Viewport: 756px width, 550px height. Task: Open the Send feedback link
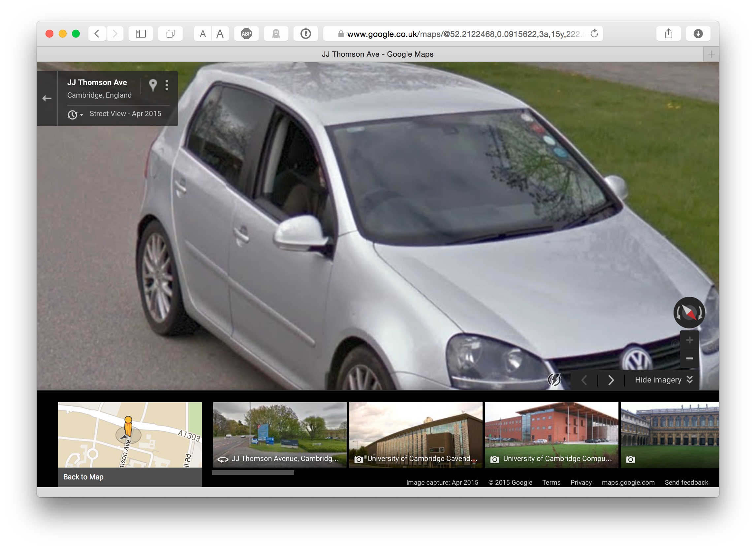pyautogui.click(x=686, y=482)
